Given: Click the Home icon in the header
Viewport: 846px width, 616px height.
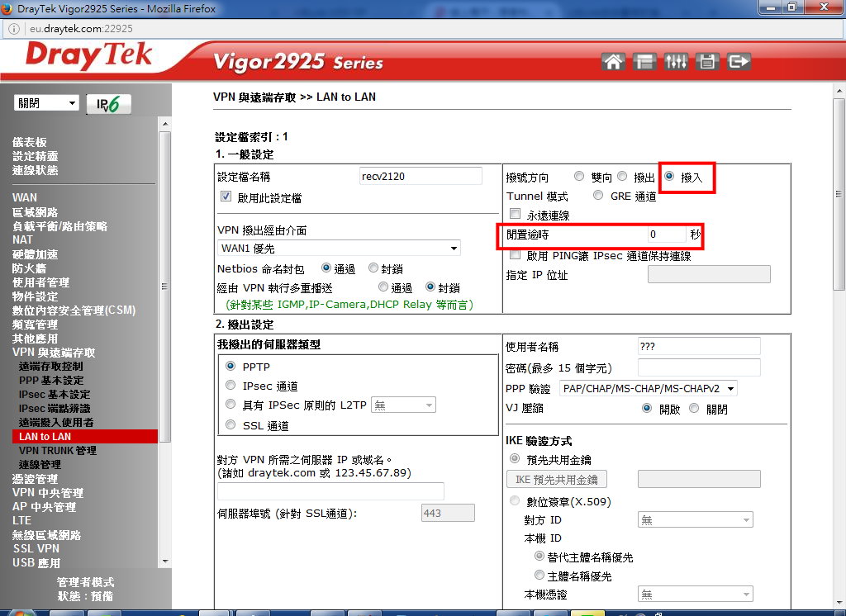Looking at the screenshot, I should (x=613, y=61).
